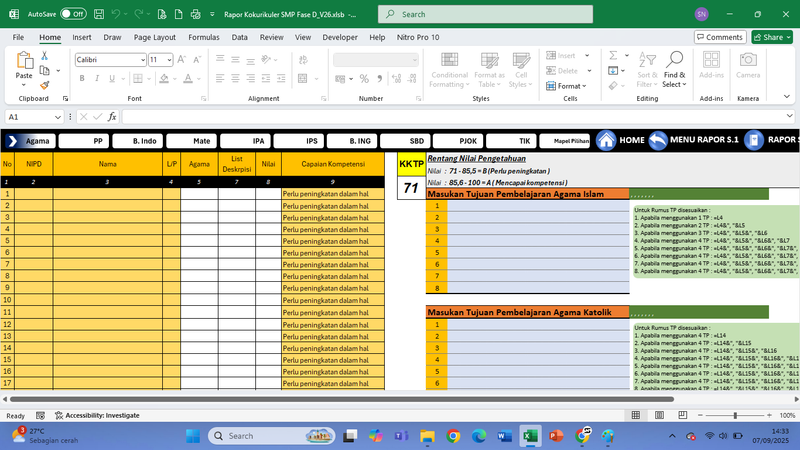This screenshot has height=450, width=800.
Task: Switch to the Developer tab
Action: point(339,37)
